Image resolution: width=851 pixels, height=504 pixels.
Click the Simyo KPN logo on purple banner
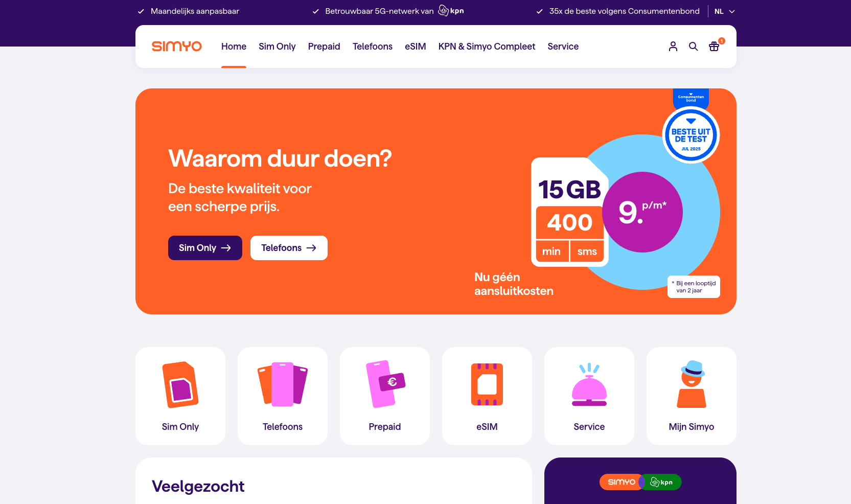point(640,482)
